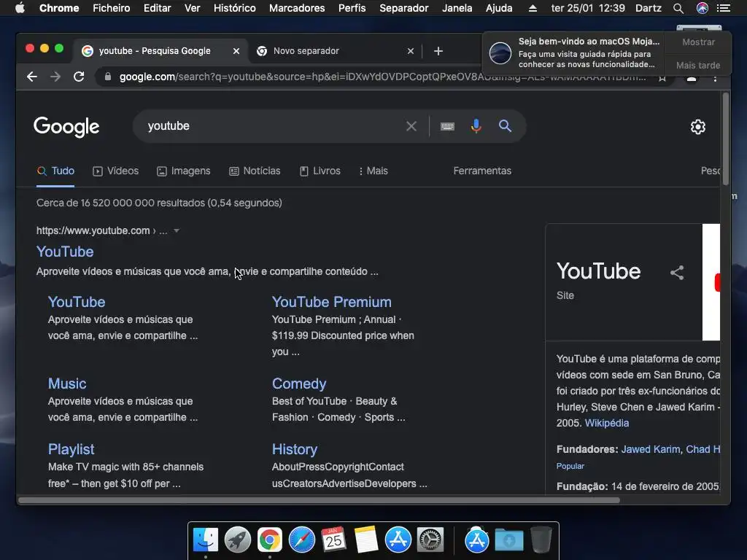Click the padlock site info icon
The height and width of the screenshot is (560, 747).
tap(108, 77)
